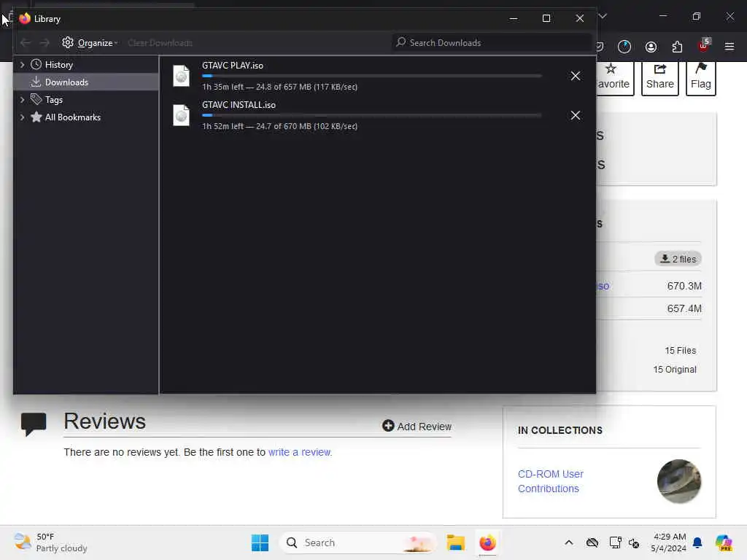Click the '15 Files' text
Viewport: 747px width, 560px height.
(x=681, y=351)
